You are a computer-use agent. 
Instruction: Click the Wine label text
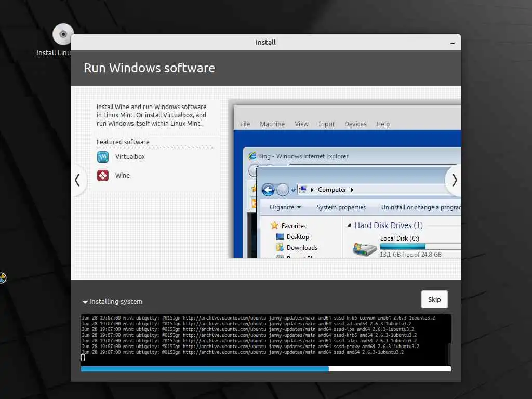tap(122, 176)
